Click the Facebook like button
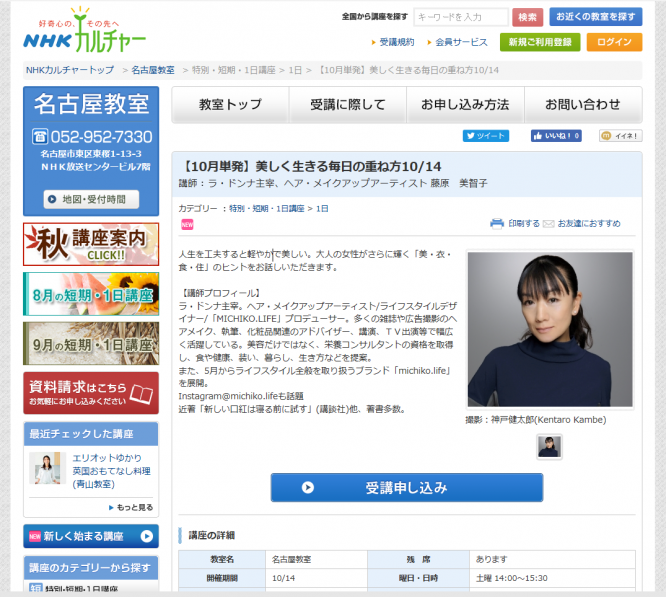 point(556,136)
